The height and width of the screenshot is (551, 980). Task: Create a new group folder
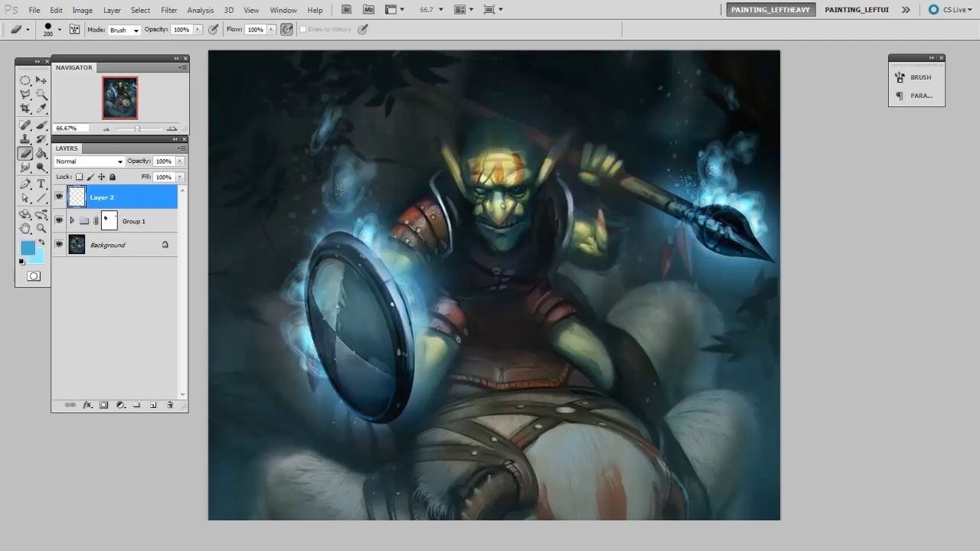137,405
